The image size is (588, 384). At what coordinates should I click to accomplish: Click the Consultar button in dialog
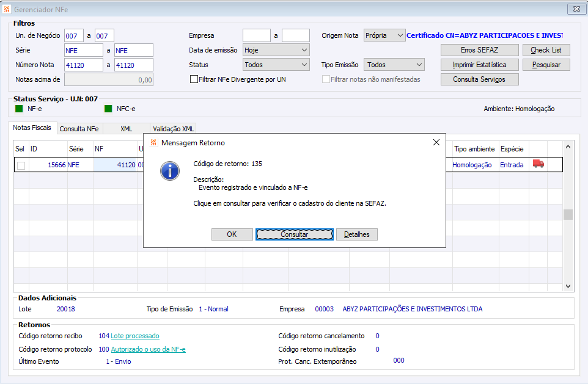(x=295, y=234)
